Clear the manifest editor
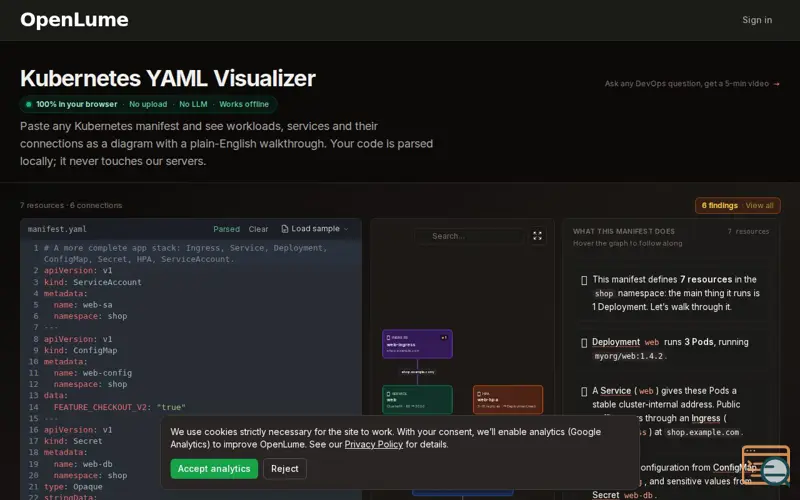Screen dimensions: 800x500 click(258, 229)
